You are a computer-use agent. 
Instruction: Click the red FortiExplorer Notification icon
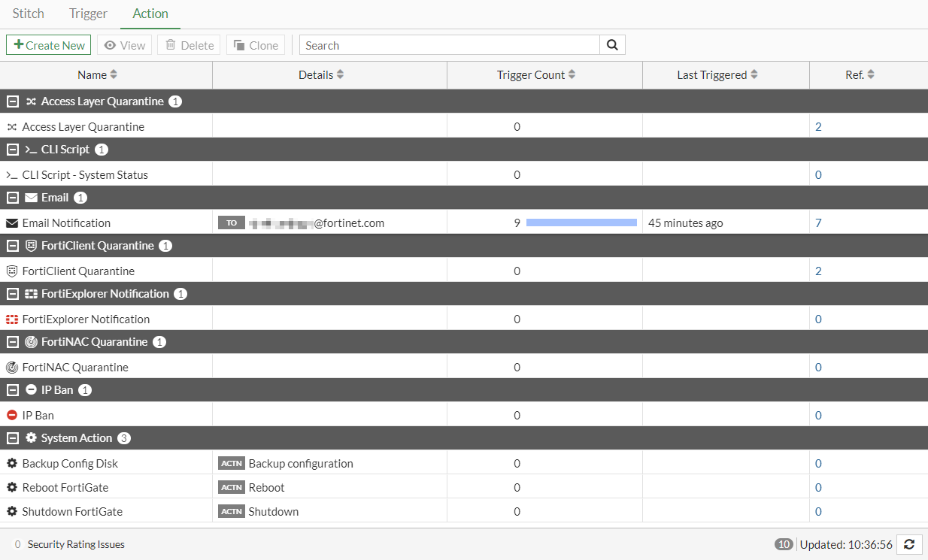click(13, 319)
